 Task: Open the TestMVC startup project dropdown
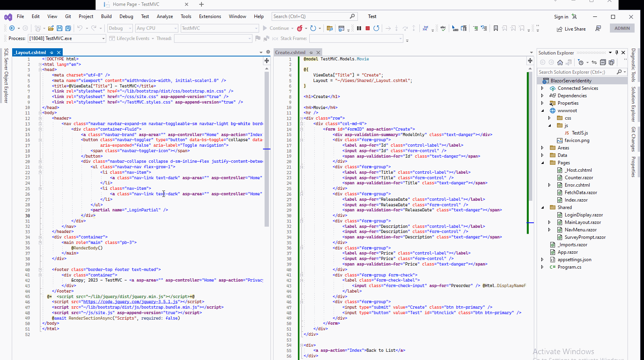pyautogui.click(x=220, y=28)
